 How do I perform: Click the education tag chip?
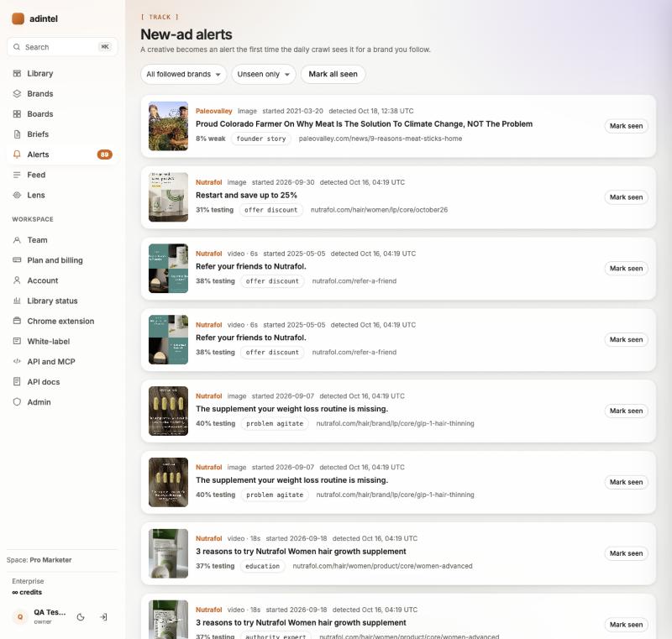[x=262, y=566]
